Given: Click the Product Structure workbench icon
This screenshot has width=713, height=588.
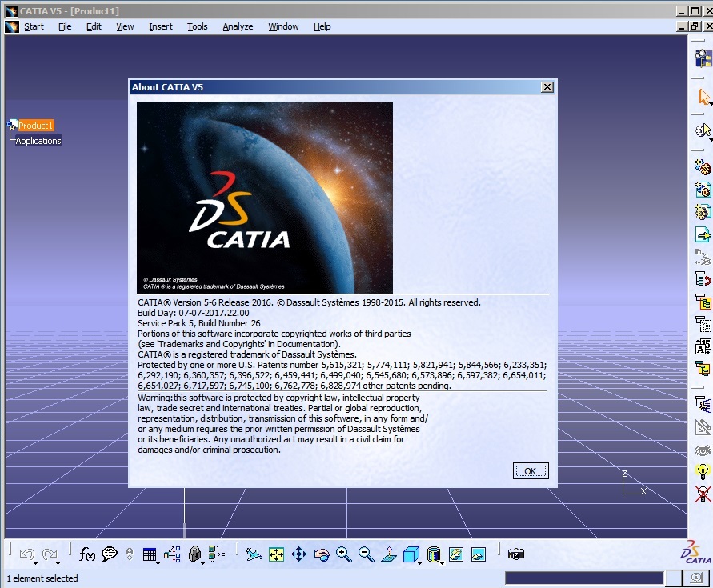Looking at the screenshot, I should [703, 58].
